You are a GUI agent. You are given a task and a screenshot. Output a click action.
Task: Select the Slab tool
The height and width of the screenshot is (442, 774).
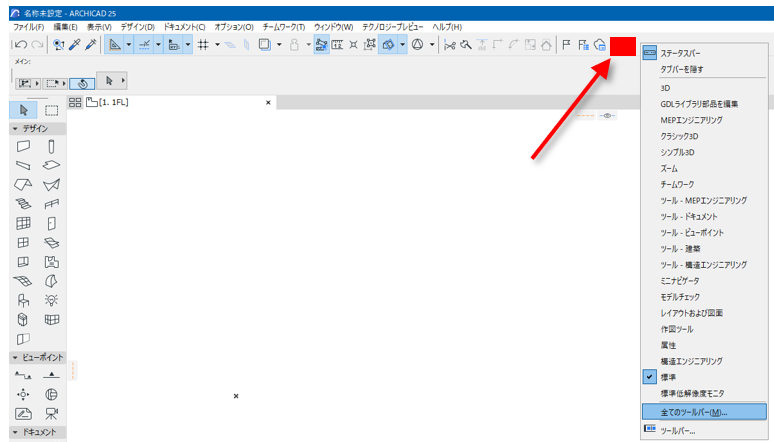(x=51, y=165)
